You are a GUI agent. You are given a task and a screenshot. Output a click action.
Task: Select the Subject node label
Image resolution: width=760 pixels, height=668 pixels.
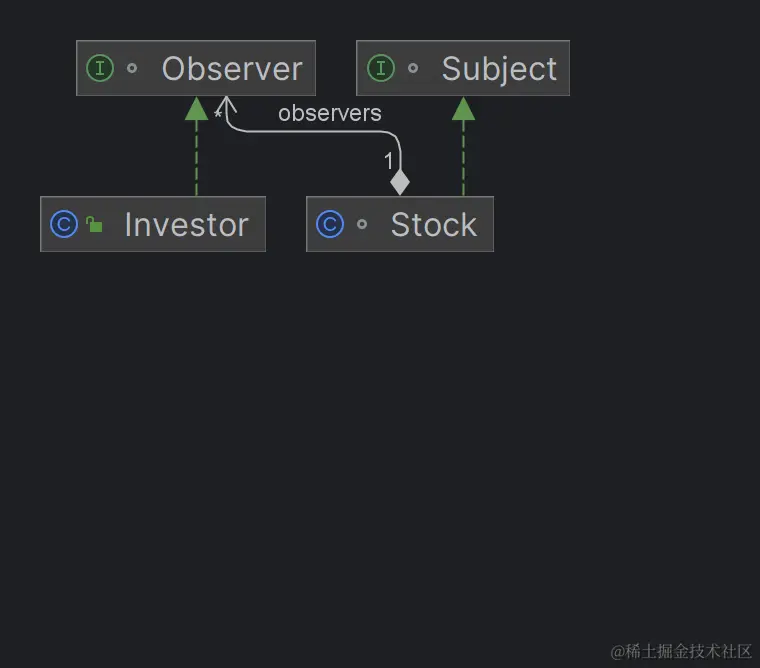tap(499, 69)
